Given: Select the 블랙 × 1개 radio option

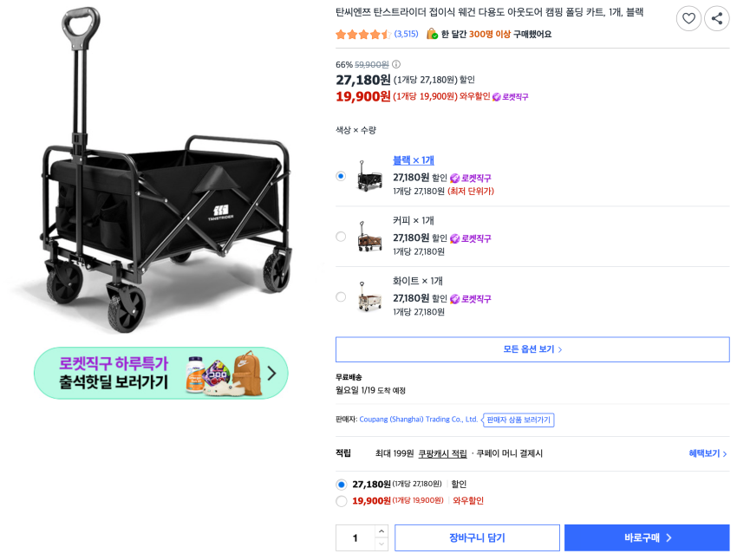Looking at the screenshot, I should pyautogui.click(x=341, y=176).
